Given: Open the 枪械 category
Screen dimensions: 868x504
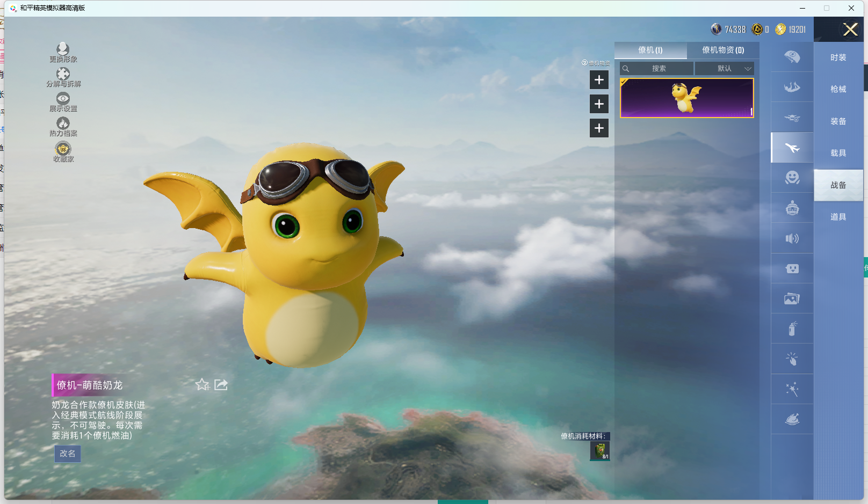Looking at the screenshot, I should [x=838, y=89].
